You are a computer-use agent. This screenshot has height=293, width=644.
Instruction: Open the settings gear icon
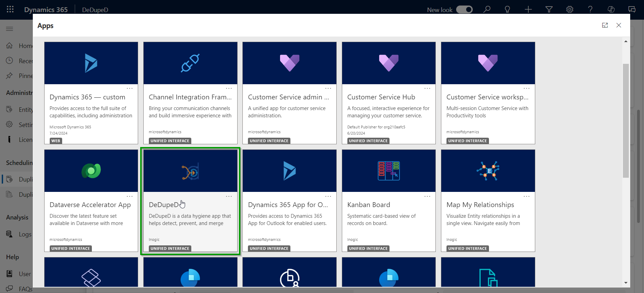pos(569,10)
